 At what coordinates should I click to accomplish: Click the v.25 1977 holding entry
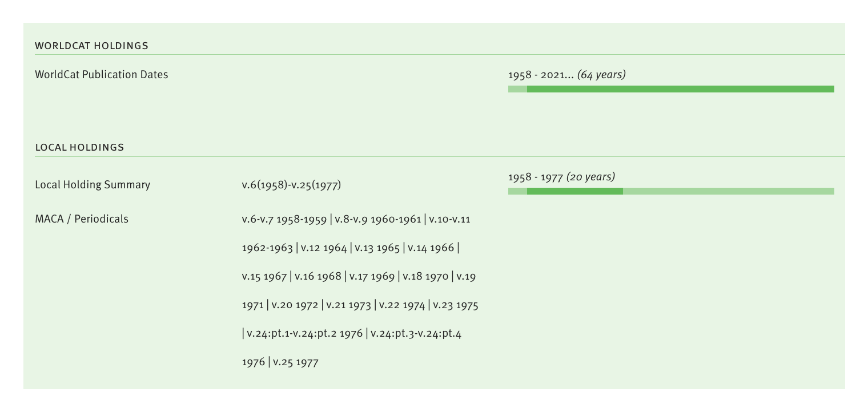[x=295, y=362]
